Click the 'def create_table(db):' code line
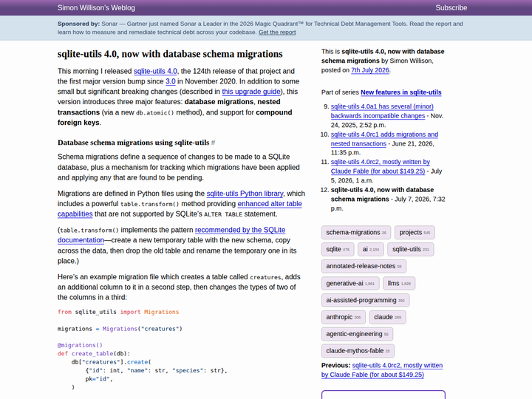The image size is (532, 399). pos(94,353)
